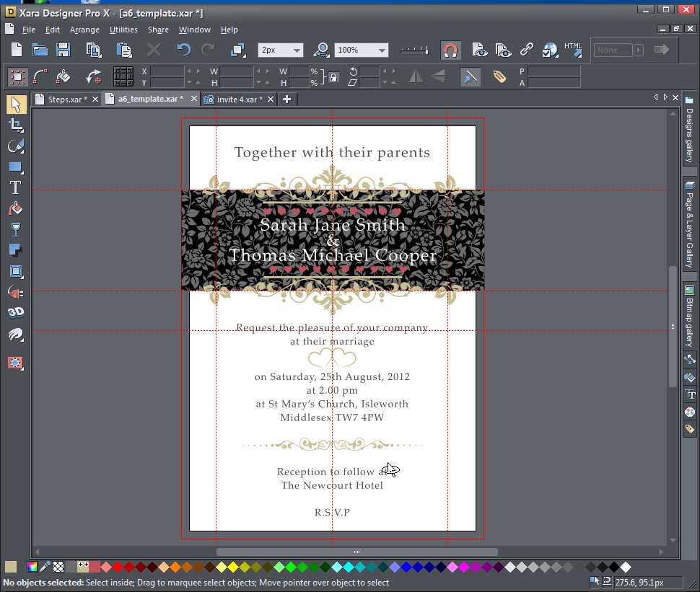
Task: Pick the red color swatch
Action: tap(118, 567)
